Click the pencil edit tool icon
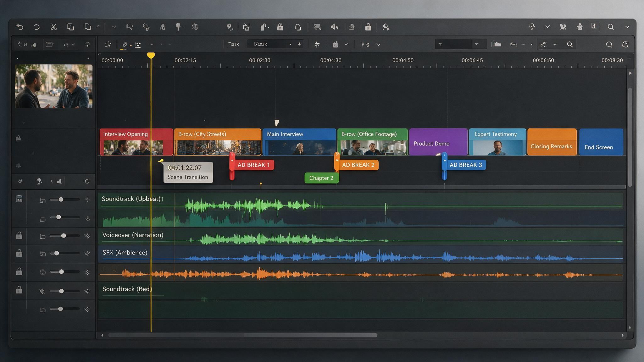The width and height of the screenshot is (644, 362). [125, 45]
